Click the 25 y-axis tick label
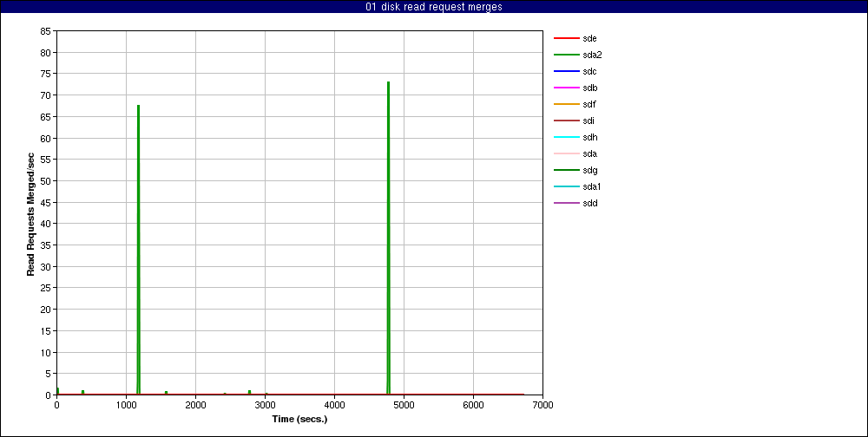 46,288
